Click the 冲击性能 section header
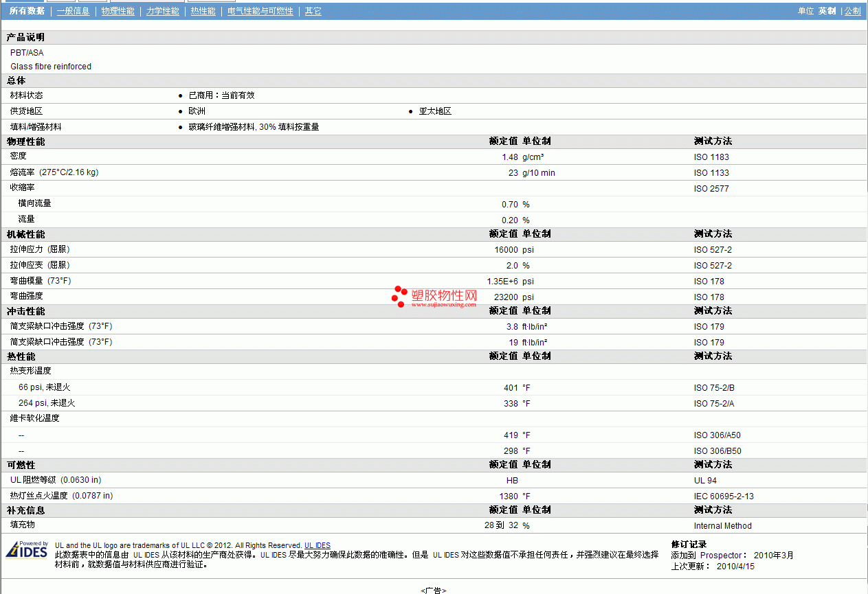The height and width of the screenshot is (594, 868). [25, 311]
